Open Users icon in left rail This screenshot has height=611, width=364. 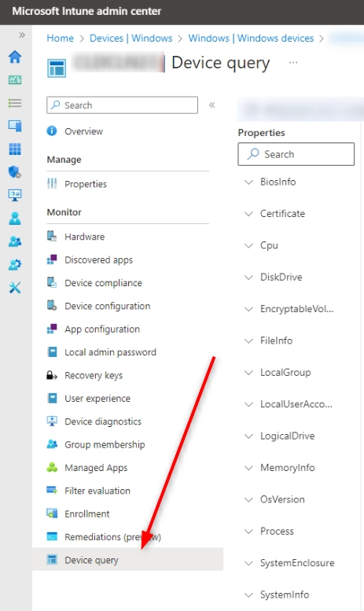15,219
